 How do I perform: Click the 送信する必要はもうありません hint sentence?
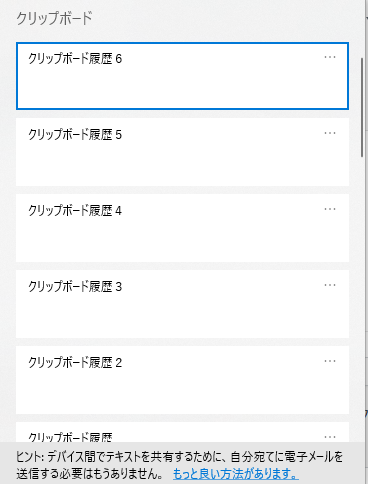click(90, 474)
